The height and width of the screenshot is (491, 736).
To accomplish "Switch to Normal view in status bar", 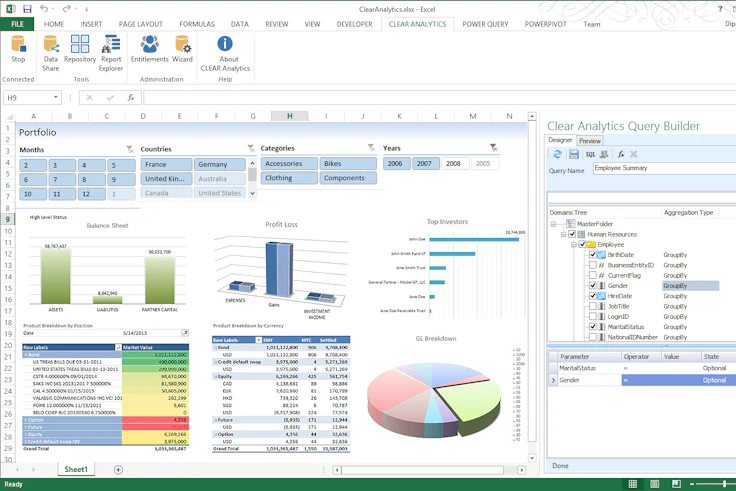I will click(633, 484).
